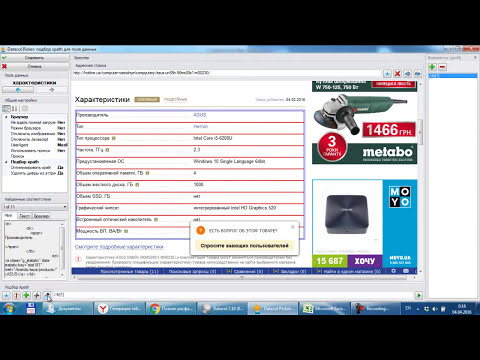Open Yandex browser from taskbar
Screen dimensions: 480x360
[119, 309]
